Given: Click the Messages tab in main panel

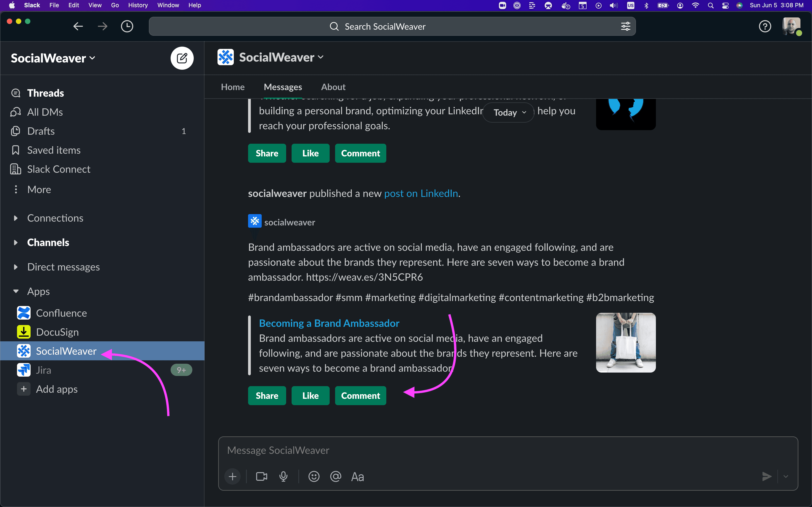Looking at the screenshot, I should click(283, 86).
